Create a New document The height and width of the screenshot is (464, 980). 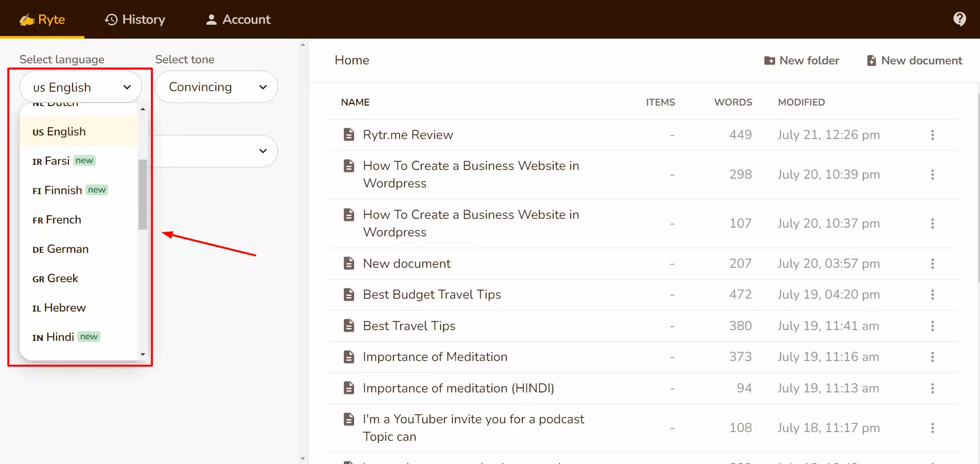click(x=914, y=61)
